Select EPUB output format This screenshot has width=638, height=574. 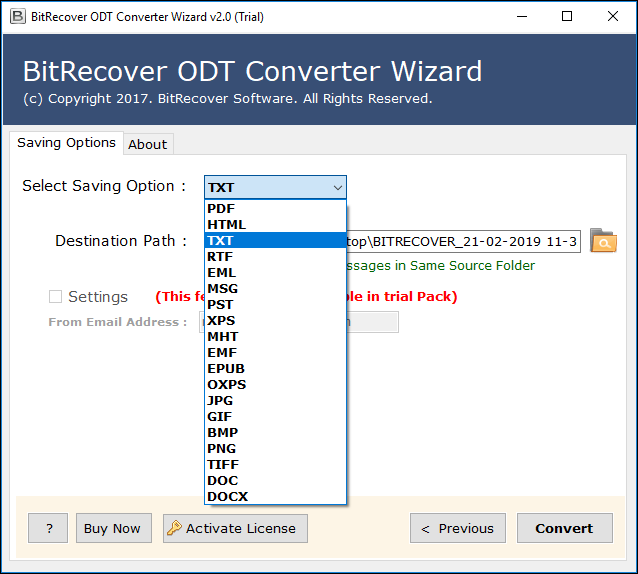275,369
